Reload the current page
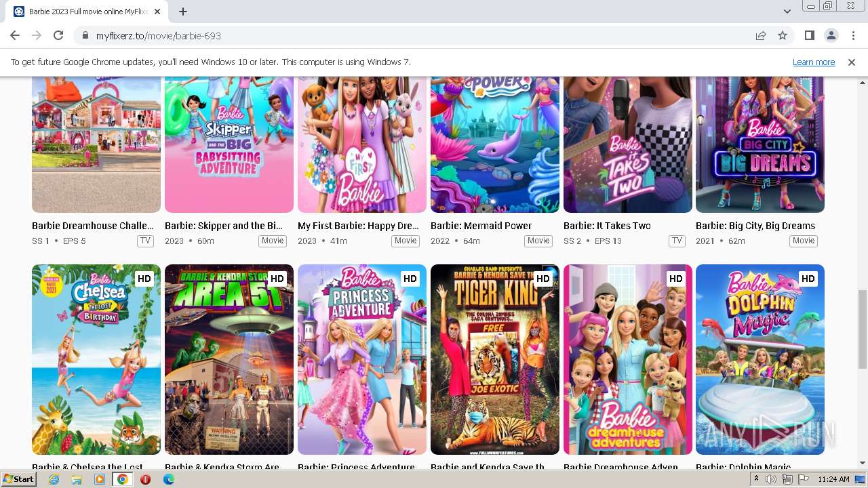Screen dimensions: 868x488 coord(58,35)
